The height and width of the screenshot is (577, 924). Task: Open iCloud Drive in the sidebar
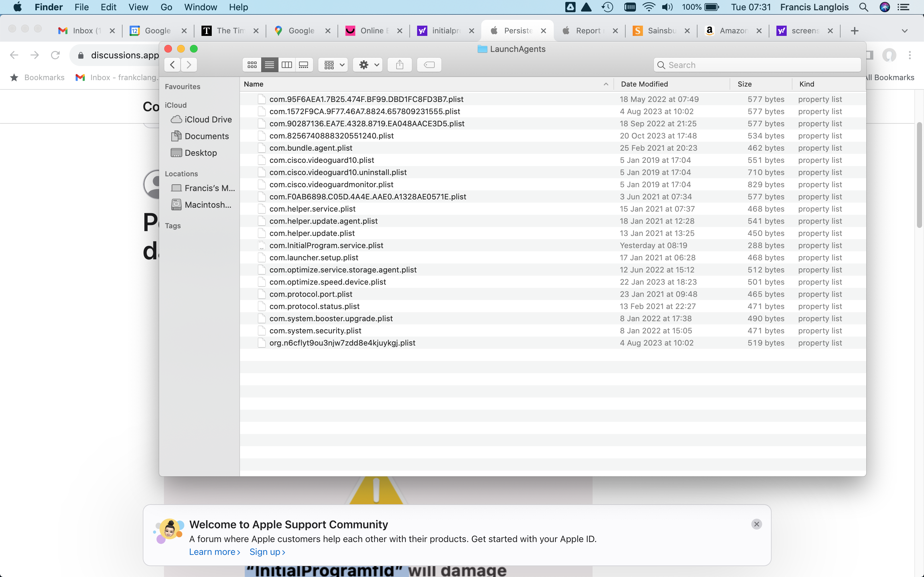click(x=207, y=120)
